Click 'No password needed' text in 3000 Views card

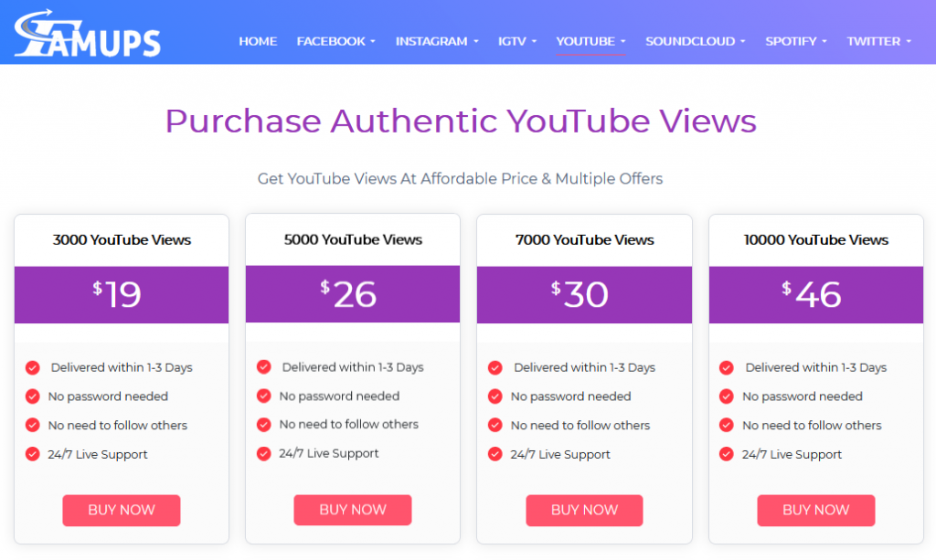pyautogui.click(x=108, y=396)
